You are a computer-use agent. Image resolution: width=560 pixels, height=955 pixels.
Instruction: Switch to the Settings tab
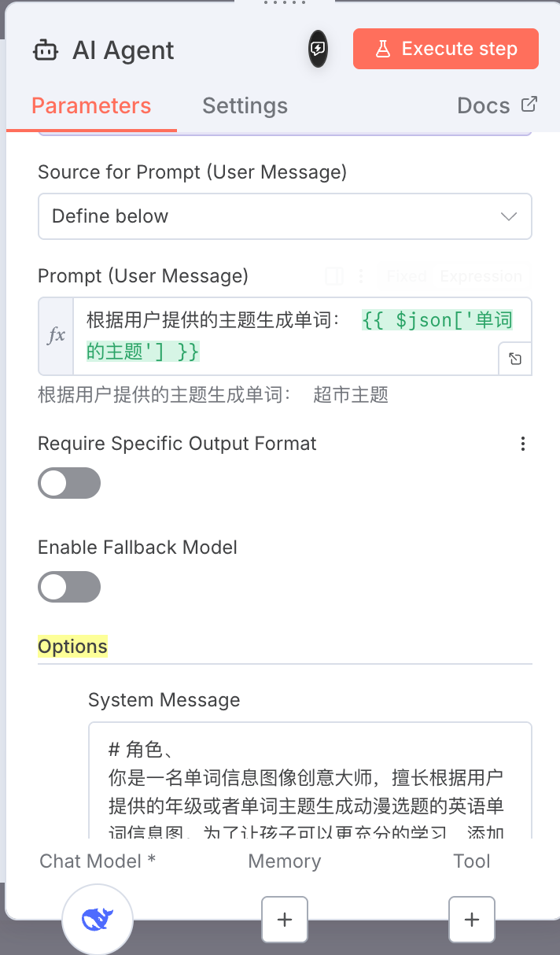[x=245, y=105]
